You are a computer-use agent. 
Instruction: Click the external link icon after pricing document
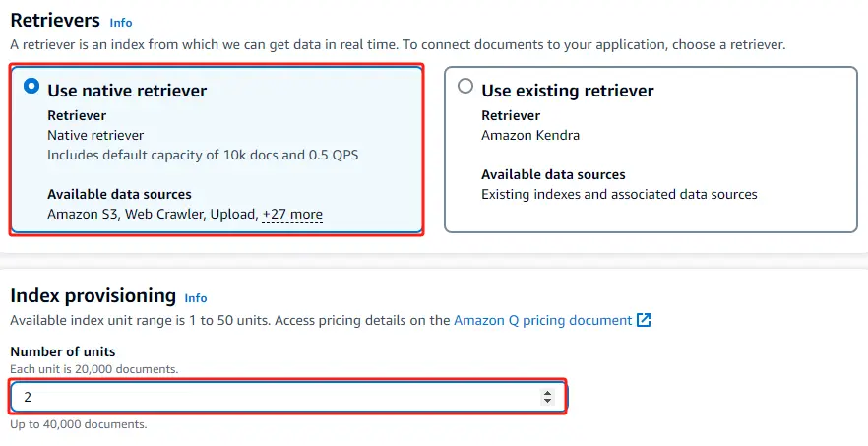click(x=644, y=320)
